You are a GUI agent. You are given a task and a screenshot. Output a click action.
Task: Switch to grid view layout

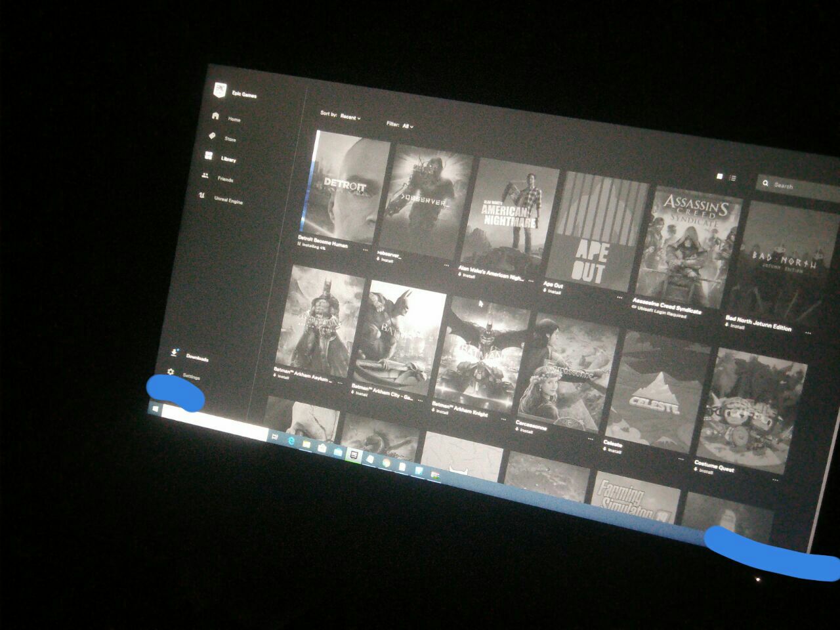click(x=719, y=177)
